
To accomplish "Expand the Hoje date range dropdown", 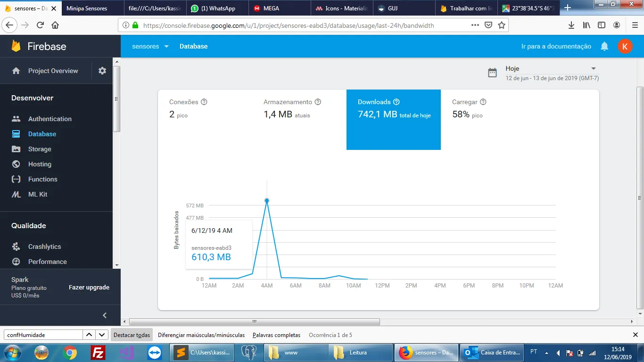I will click(594, 69).
